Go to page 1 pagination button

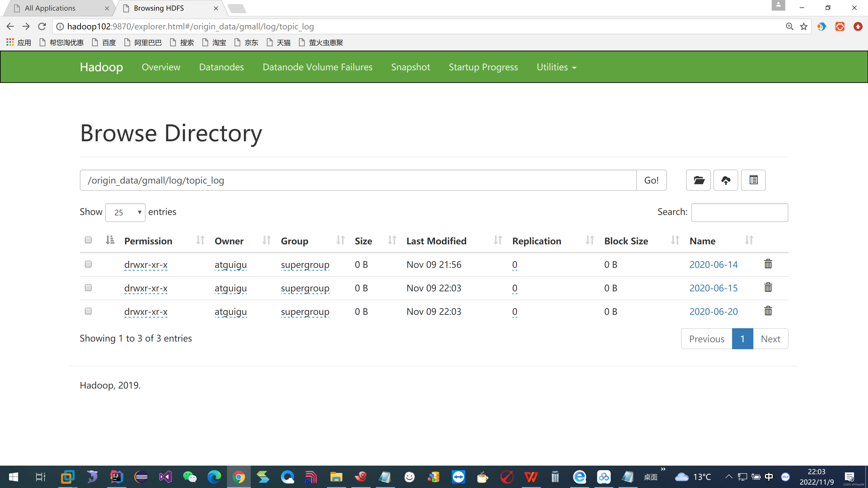743,338
